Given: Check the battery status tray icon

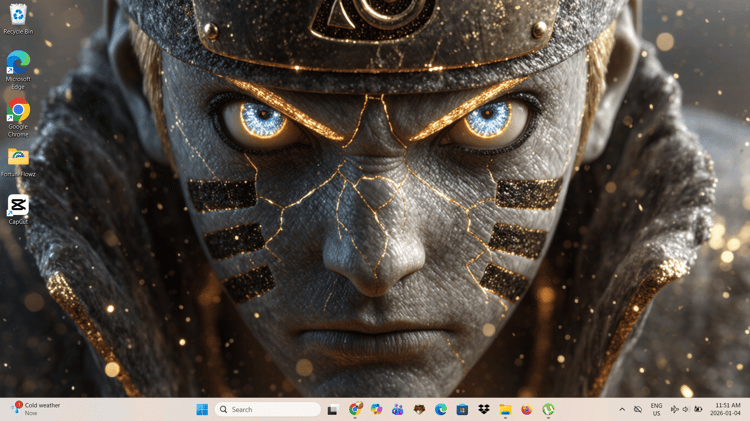Looking at the screenshot, I should click(698, 410).
